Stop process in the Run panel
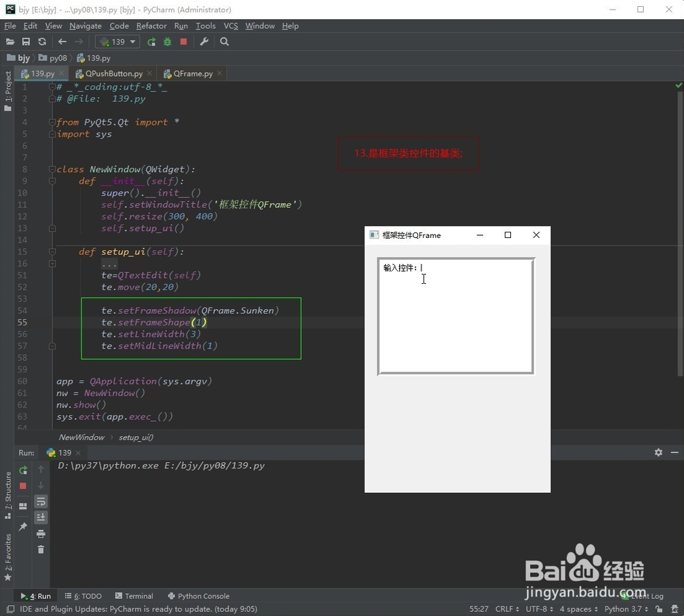Image resolution: width=684 pixels, height=616 pixels. (23, 485)
